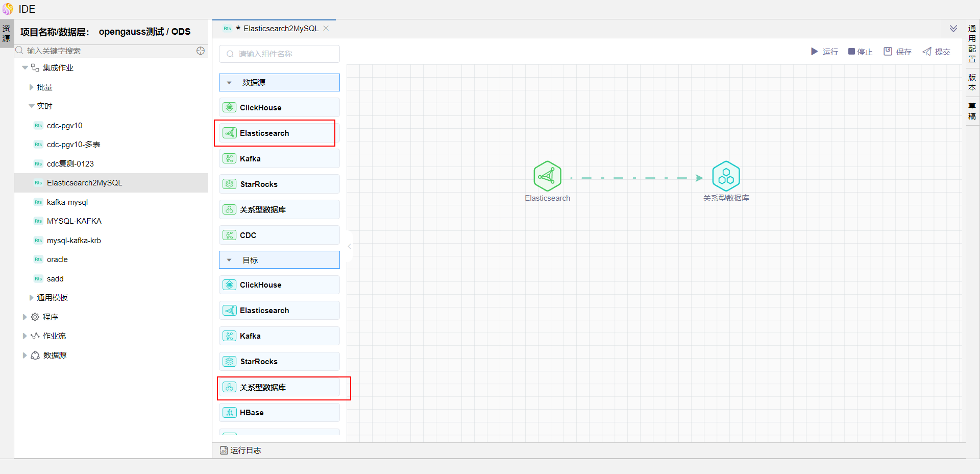Expand the 批量 tree folder

(x=32, y=87)
